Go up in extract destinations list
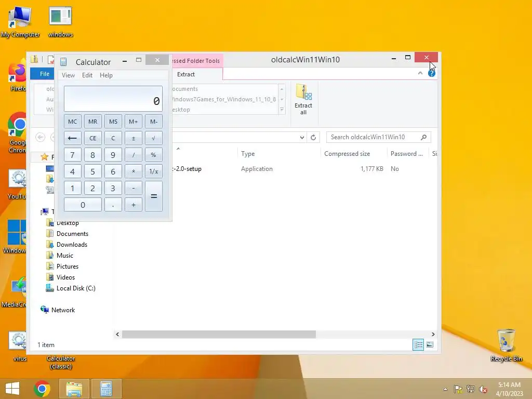The width and height of the screenshot is (532, 399). point(282,88)
